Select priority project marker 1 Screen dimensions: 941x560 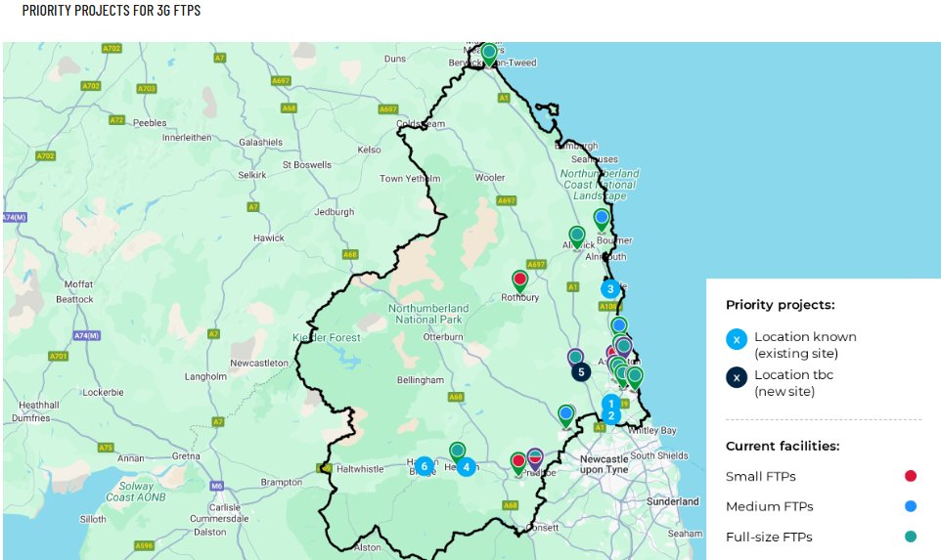point(611,403)
